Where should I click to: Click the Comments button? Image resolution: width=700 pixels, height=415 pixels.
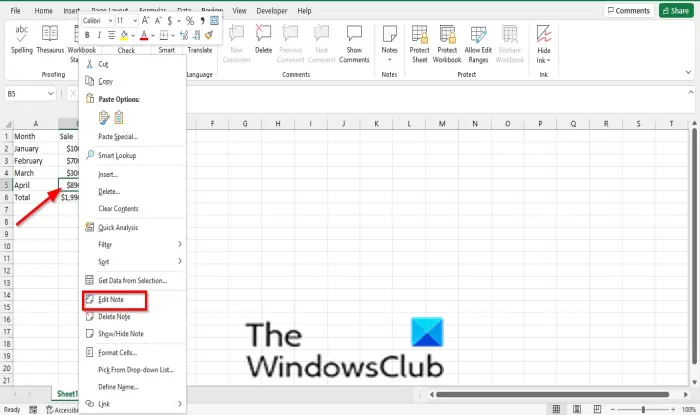[x=629, y=11]
